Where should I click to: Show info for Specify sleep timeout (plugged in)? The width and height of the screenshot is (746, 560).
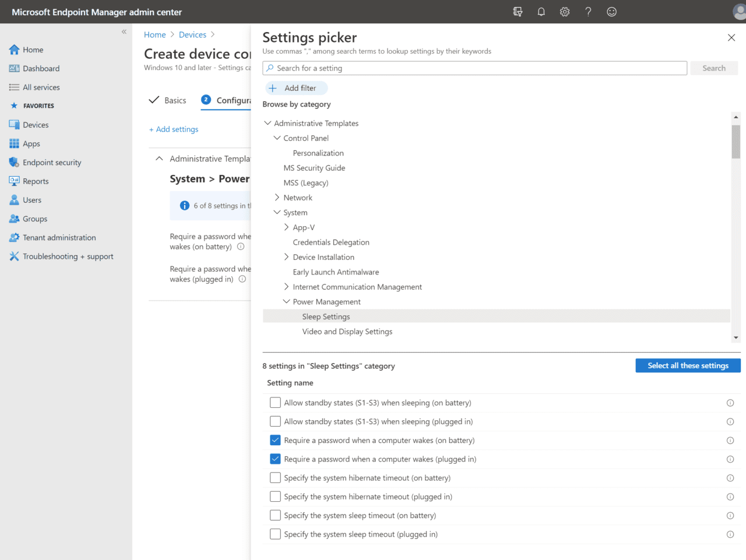click(x=730, y=534)
